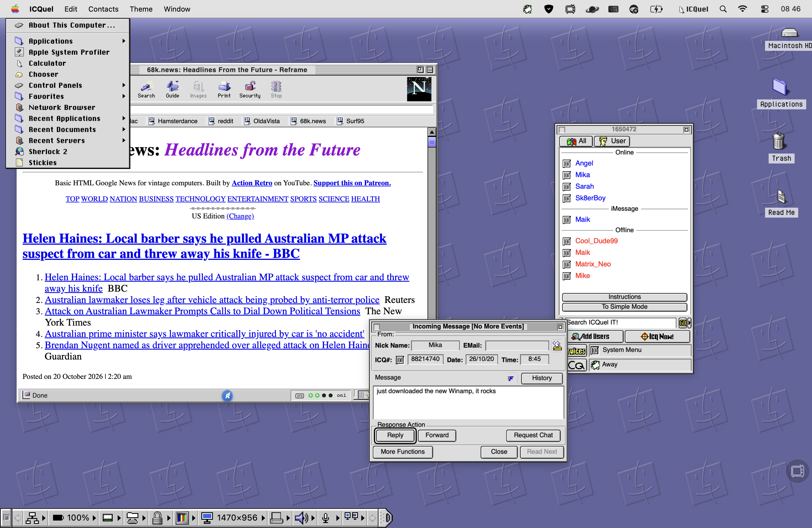This screenshot has height=528, width=812.
Task: Toggle the User view button in ICQuel
Action: 612,141
